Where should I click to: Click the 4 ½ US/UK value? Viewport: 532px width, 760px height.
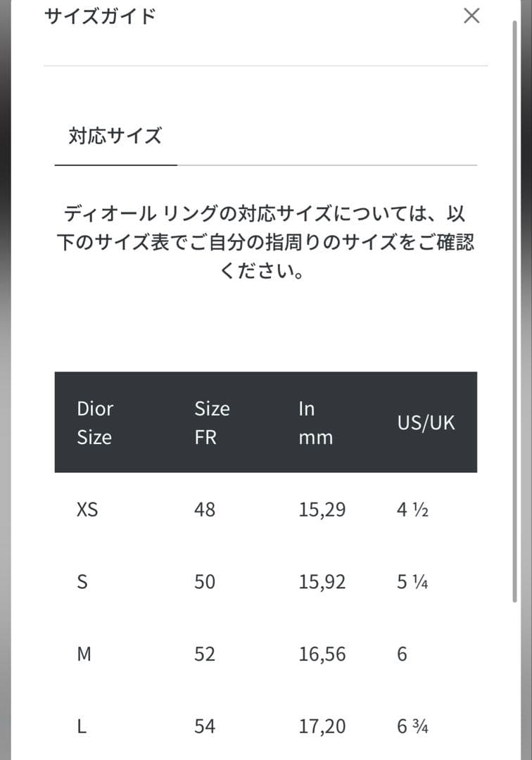pyautogui.click(x=412, y=509)
